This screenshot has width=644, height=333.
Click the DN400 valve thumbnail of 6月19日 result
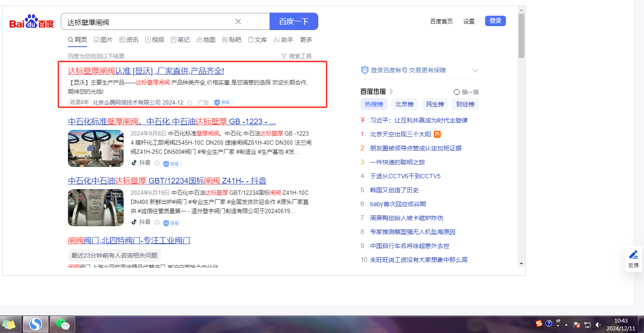[96, 207]
